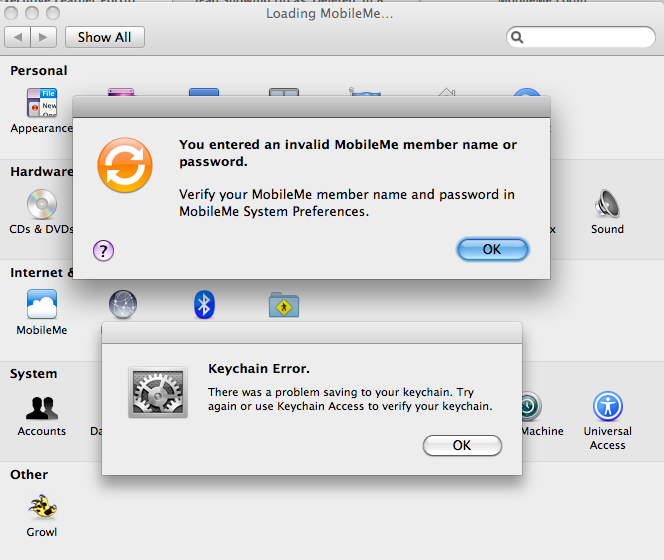Open the Appearance preference pane
This screenshot has height=560, width=664.
[42, 103]
